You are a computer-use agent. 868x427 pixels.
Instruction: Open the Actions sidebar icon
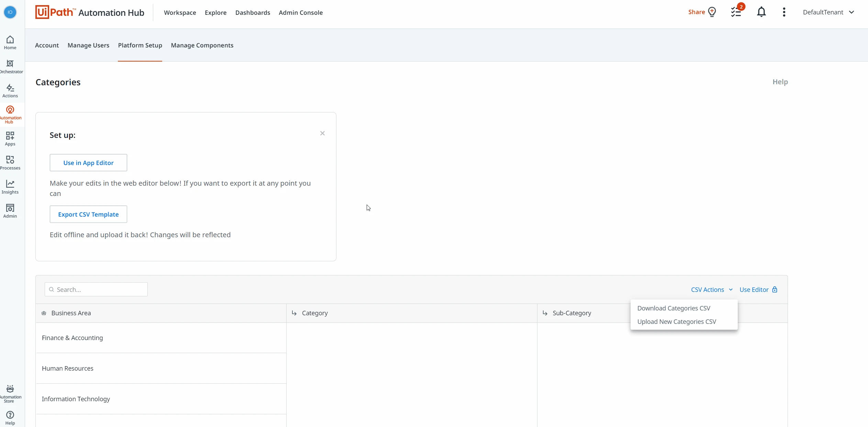pyautogui.click(x=10, y=91)
